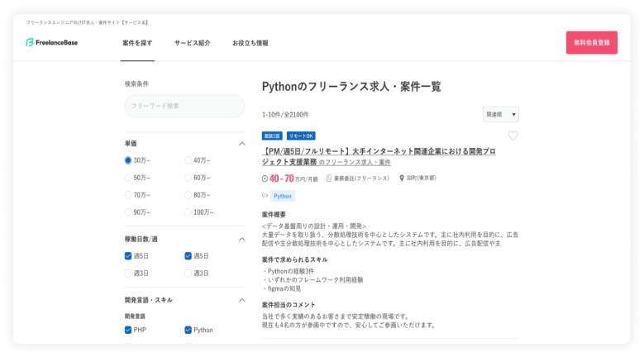The image size is (644, 357).
Task: Select the 40万~ price radio button
Action: [x=188, y=160]
